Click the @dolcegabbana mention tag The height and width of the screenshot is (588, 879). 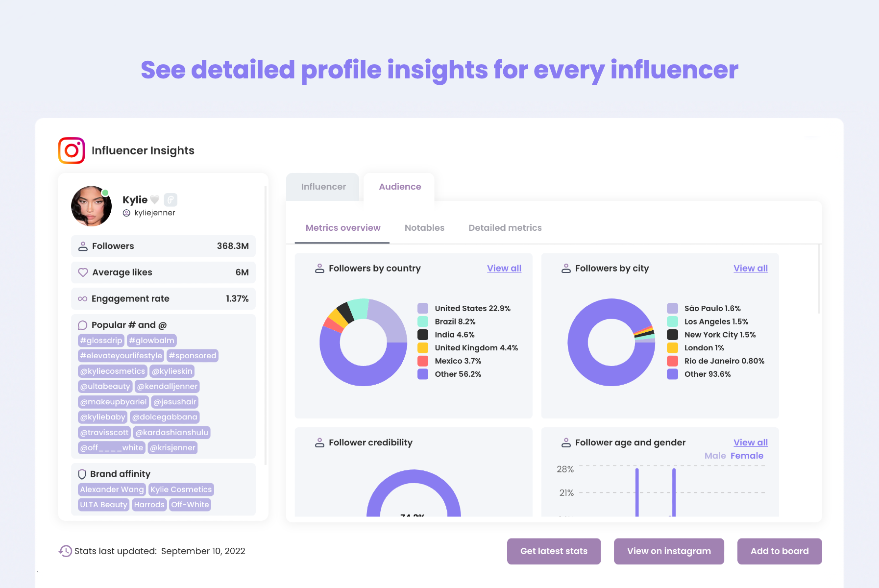(165, 417)
